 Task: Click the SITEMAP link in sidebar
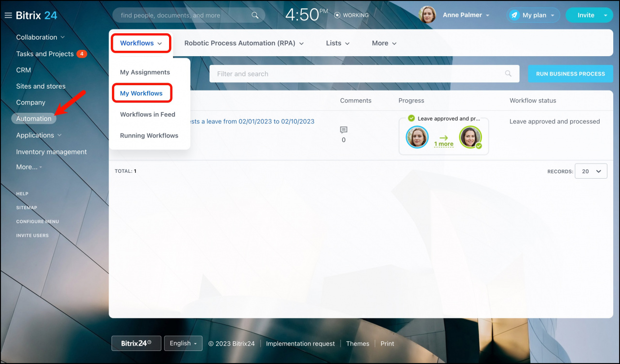coord(27,208)
